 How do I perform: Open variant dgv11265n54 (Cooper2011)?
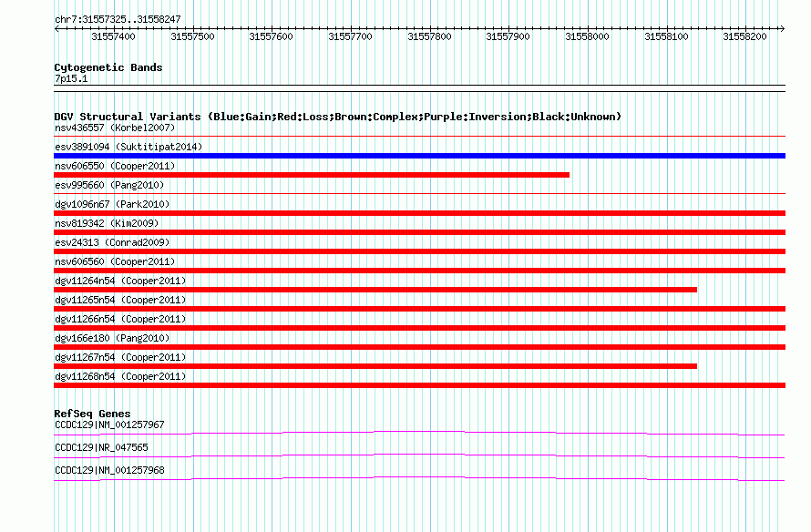click(x=120, y=300)
